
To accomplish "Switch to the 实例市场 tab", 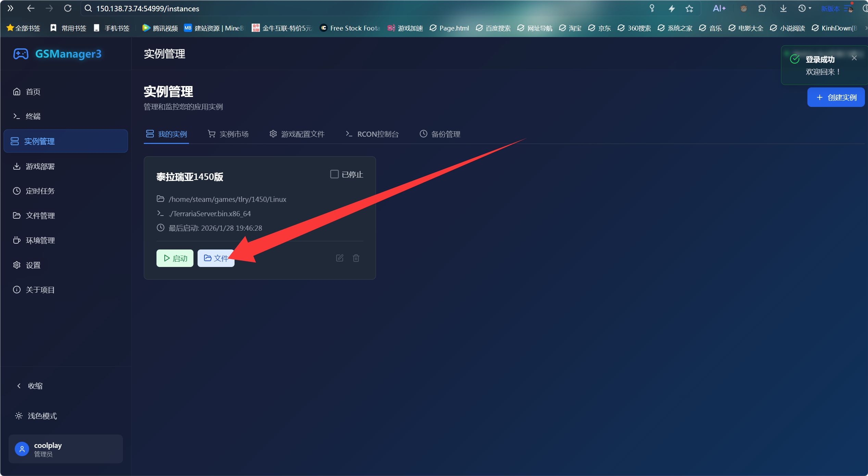I will click(228, 134).
